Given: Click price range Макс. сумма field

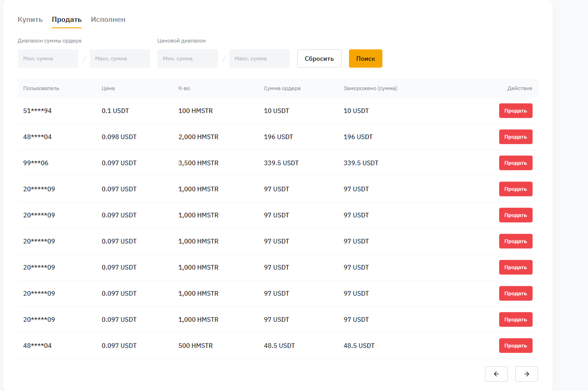Looking at the screenshot, I should [260, 59].
